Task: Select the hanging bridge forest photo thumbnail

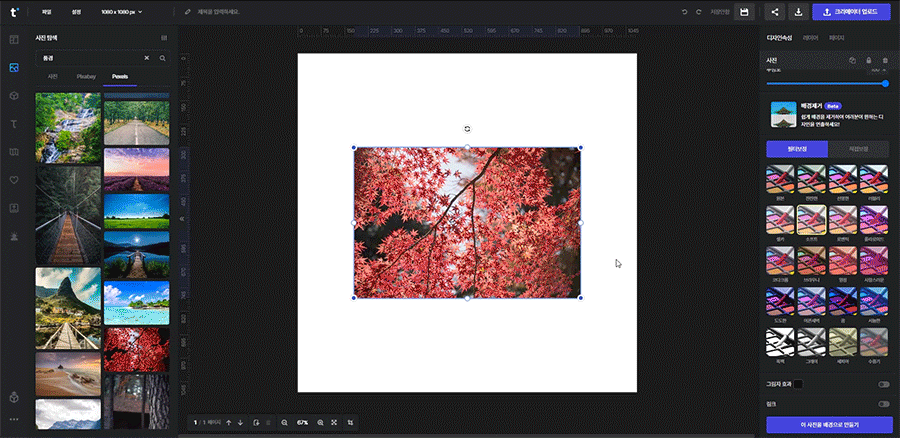Action: point(67,213)
